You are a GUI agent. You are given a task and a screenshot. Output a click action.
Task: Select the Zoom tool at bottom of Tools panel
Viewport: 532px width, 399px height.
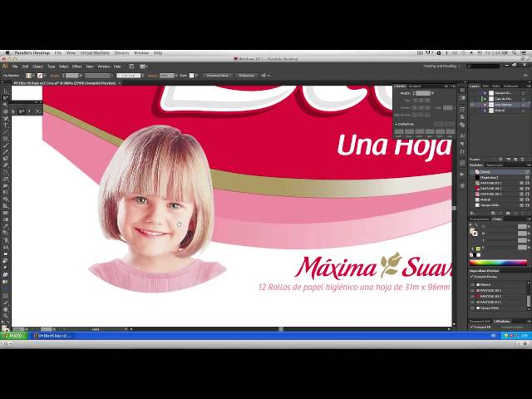point(6,316)
